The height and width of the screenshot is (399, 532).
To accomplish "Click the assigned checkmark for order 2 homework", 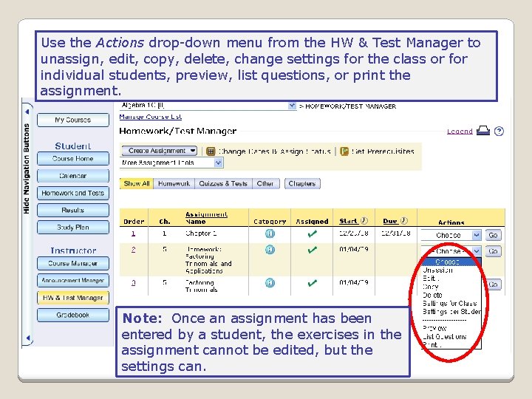I will tap(312, 250).
